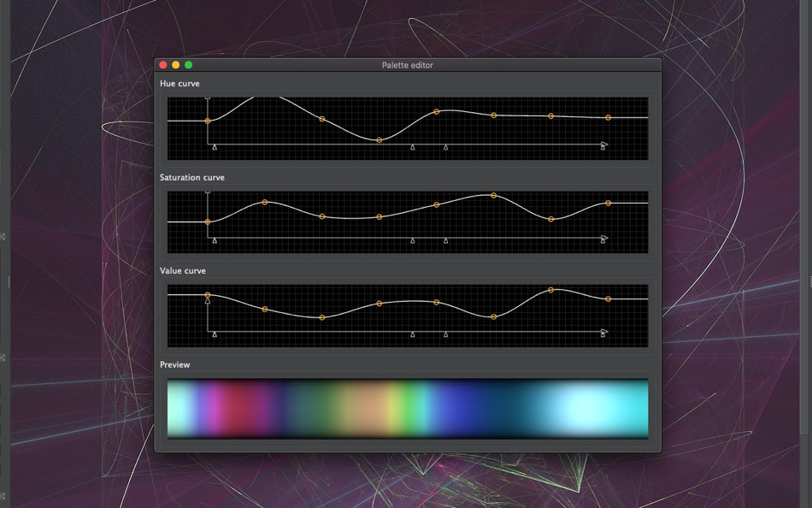
Task: Click the green zoom button of the Palette editor
Action: click(x=187, y=64)
